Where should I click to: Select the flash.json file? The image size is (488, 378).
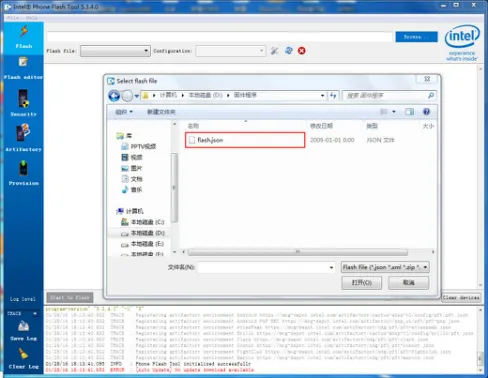pos(245,140)
